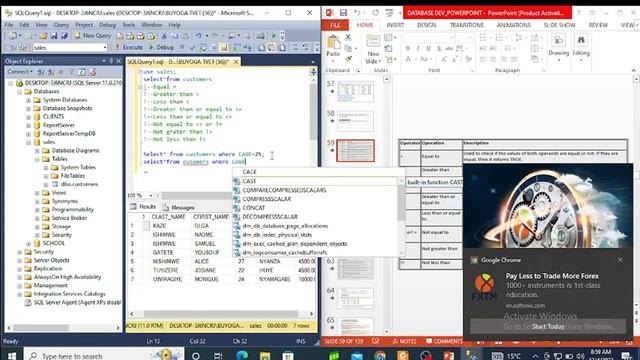Viewport: 640px width, 360px height.
Task: Click Execute in the SSMS toolbar
Action: click(x=129, y=47)
